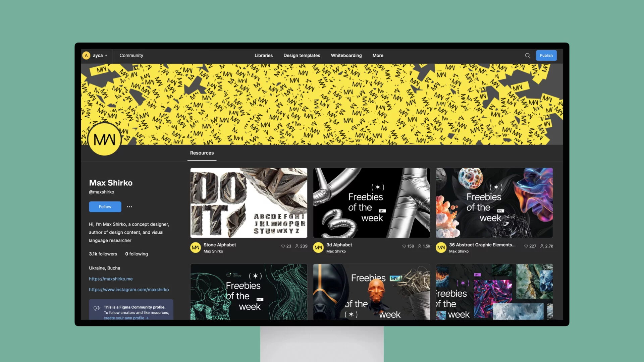Click the Design templates tab in navbar
Screen dimensions: 644x362
click(x=302, y=55)
